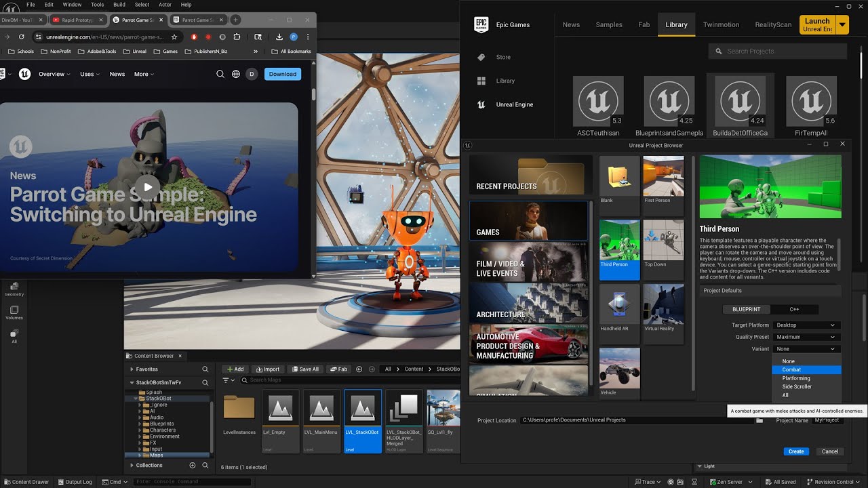
Task: Open Store in Epic Games sidebar
Action: coord(503,57)
